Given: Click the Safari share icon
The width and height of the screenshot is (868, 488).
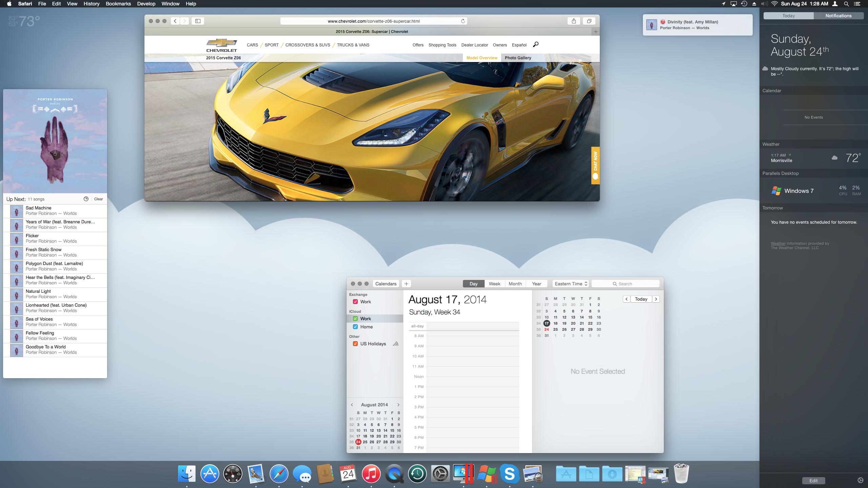Looking at the screenshot, I should pos(574,21).
